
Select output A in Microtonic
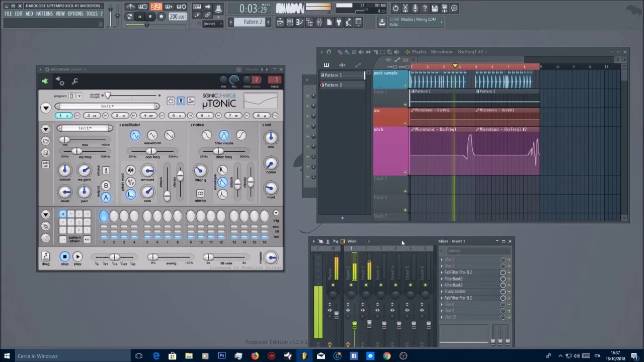[106, 197]
